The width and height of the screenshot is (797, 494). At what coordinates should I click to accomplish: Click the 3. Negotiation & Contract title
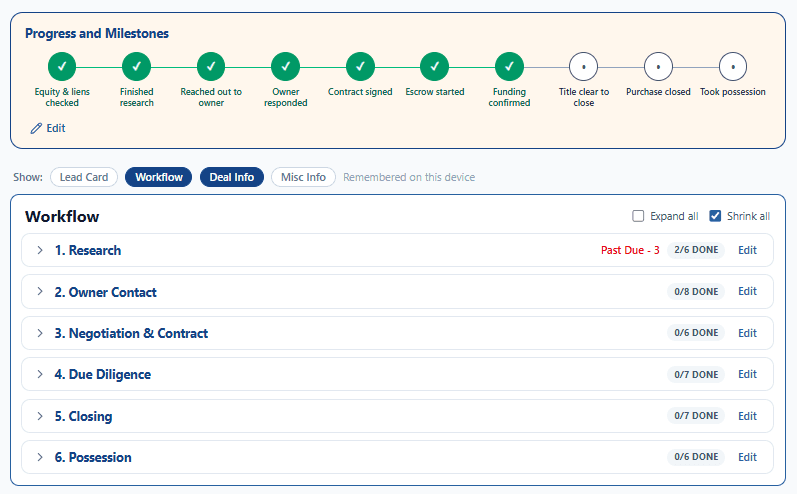pyautogui.click(x=131, y=333)
